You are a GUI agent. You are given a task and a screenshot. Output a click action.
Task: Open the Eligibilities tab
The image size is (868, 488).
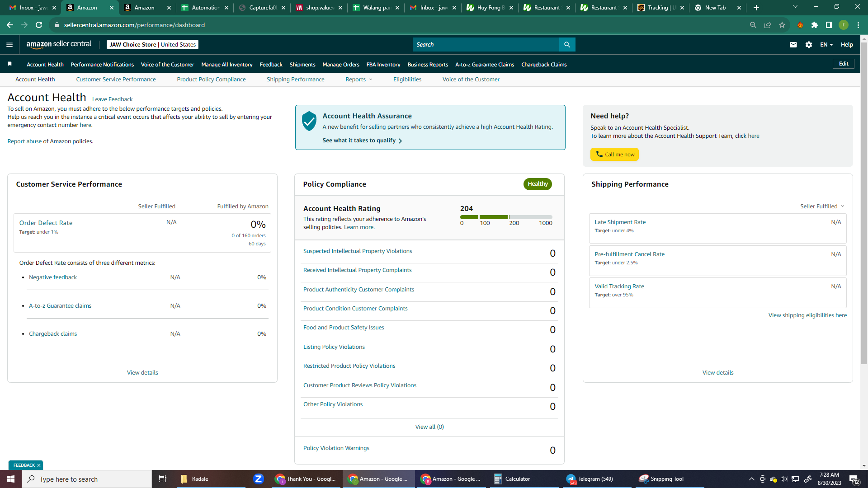(407, 79)
